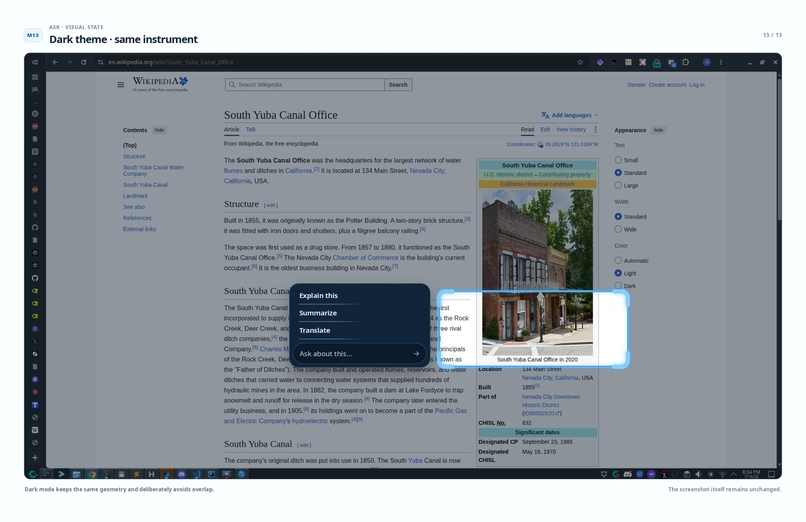This screenshot has width=806, height=522.
Task: Click the Log in link
Action: [x=697, y=85]
